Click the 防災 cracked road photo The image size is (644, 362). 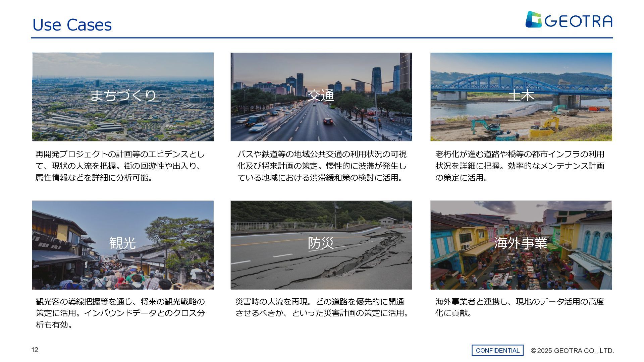tap(321, 268)
